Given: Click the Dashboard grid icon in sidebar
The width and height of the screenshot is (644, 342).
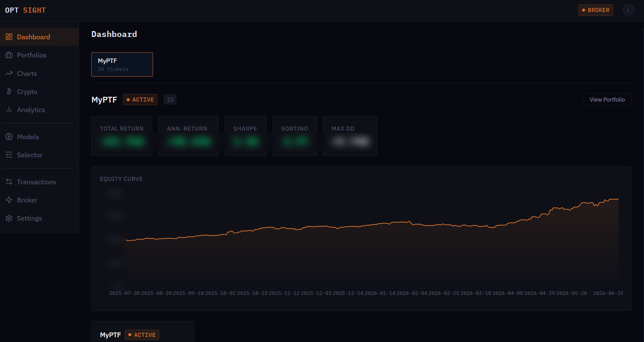Looking at the screenshot, I should click(9, 37).
